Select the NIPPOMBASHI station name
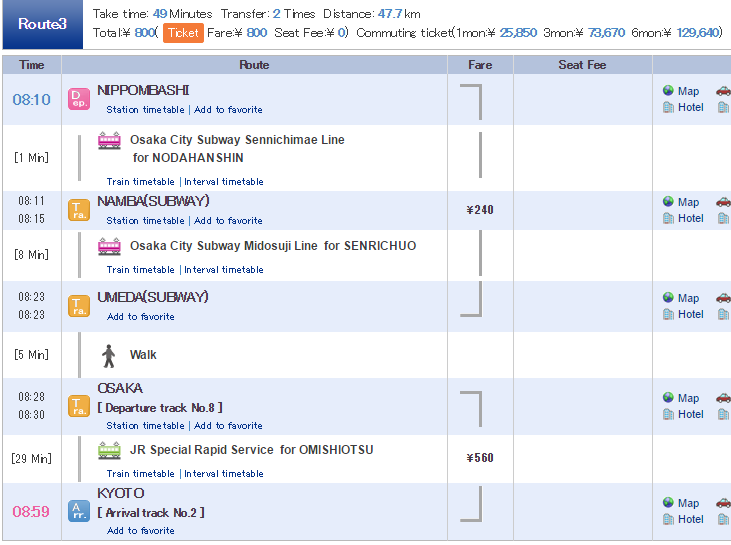 tap(143, 90)
